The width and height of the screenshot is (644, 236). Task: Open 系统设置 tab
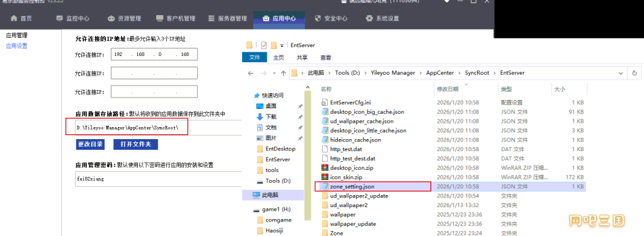click(382, 18)
